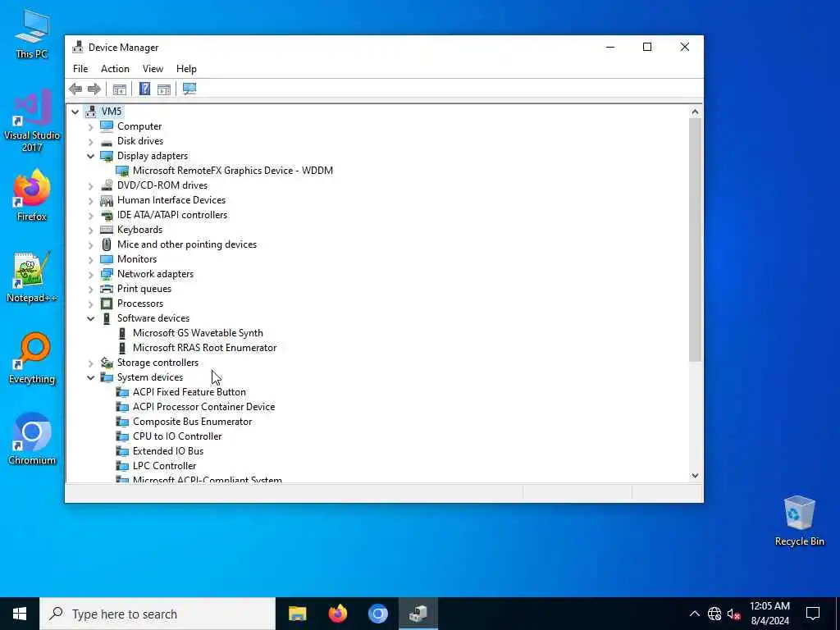Click the Windows Start button
The height and width of the screenshot is (630, 840).
click(x=20, y=614)
